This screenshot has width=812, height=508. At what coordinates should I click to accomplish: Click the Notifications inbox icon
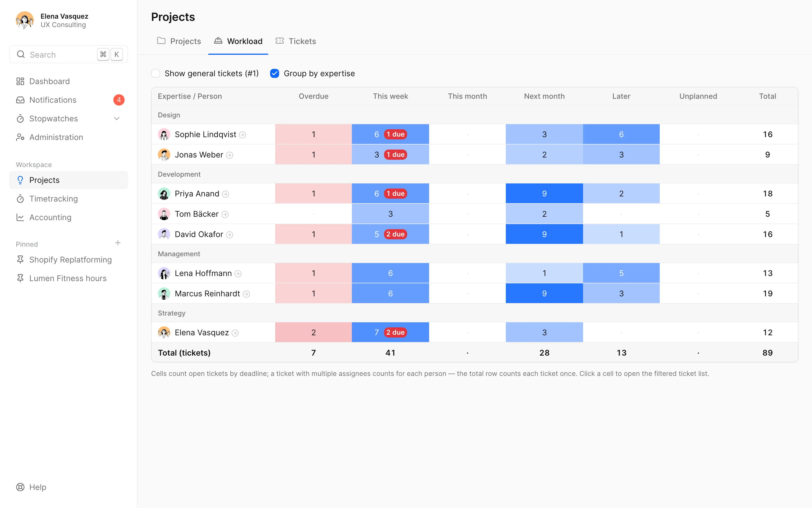point(20,100)
